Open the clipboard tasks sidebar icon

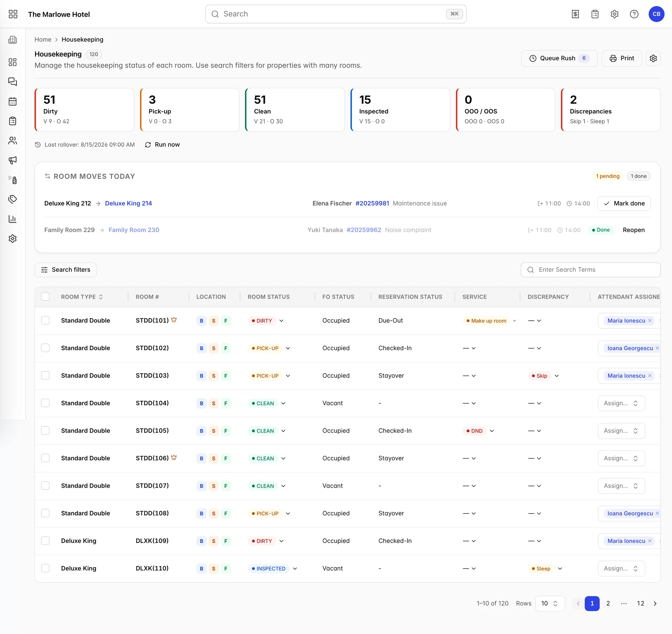tap(13, 121)
